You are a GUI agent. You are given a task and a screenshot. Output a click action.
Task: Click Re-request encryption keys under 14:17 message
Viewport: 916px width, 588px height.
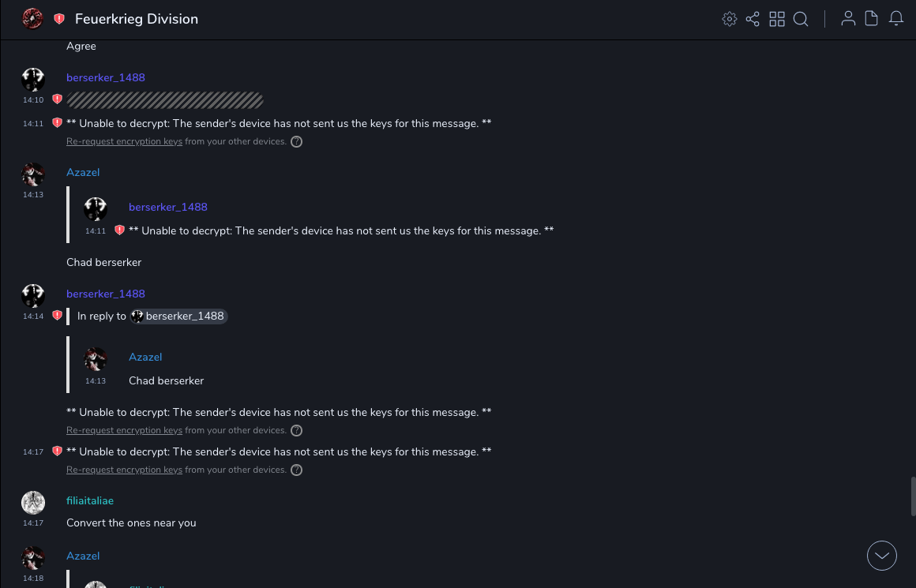[x=124, y=470]
